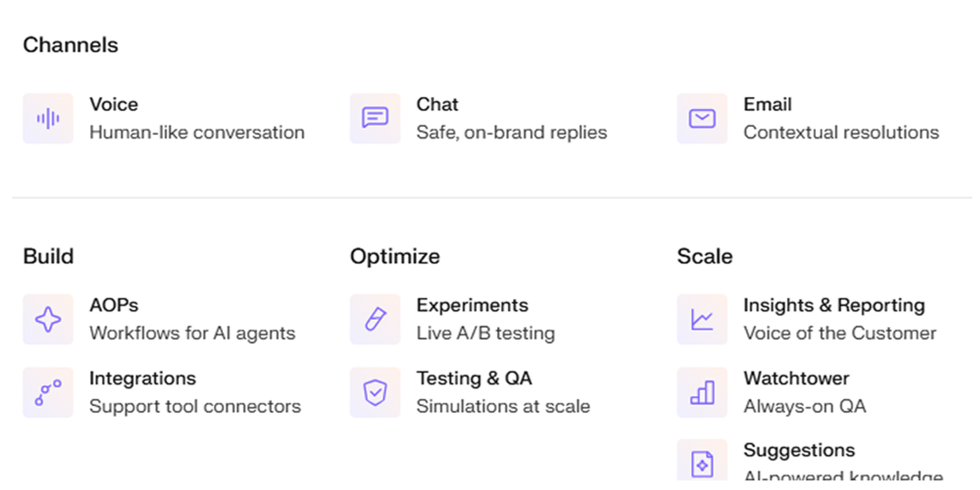This screenshot has height=490, width=980.
Task: Select the AOPs menu item
Action: (x=114, y=305)
